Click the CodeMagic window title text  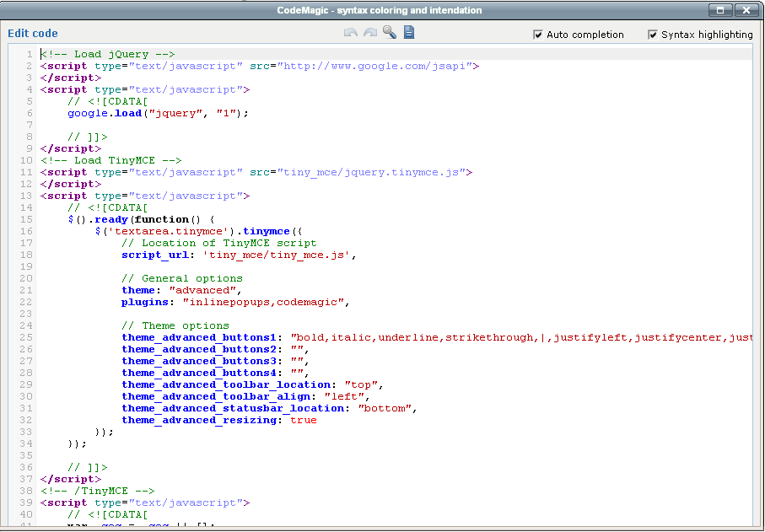point(379,10)
